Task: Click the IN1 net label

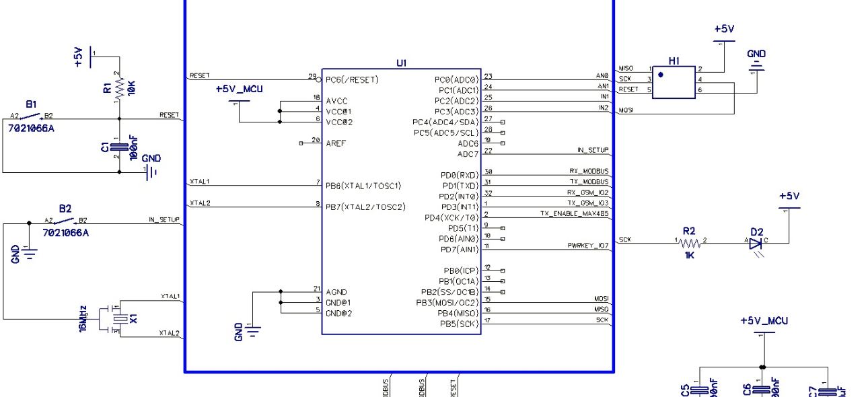Action: click(x=604, y=97)
